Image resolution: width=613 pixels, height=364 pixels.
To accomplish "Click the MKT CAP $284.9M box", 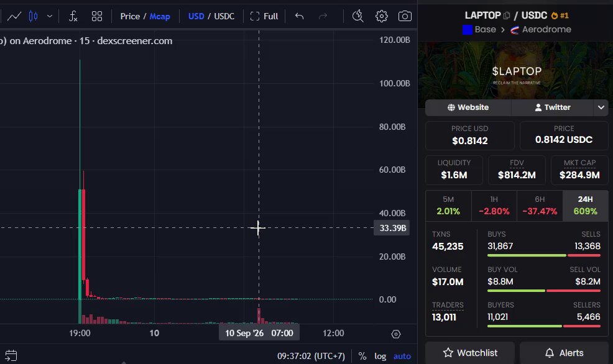I will [579, 170].
